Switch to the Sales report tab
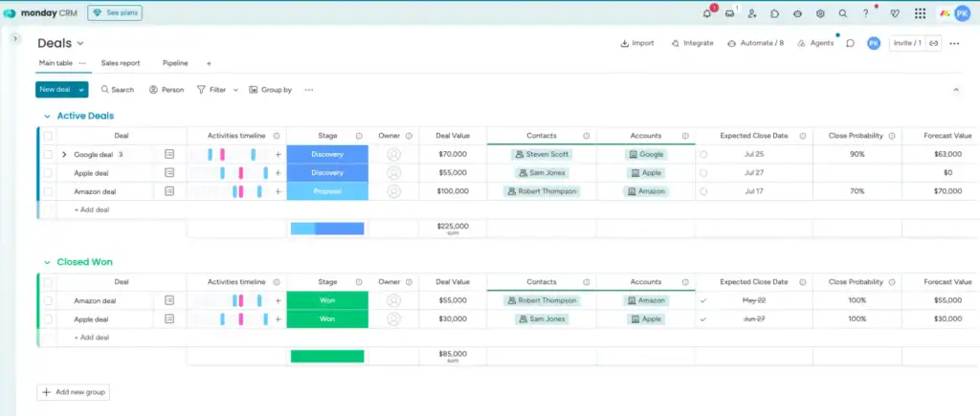 (121, 63)
